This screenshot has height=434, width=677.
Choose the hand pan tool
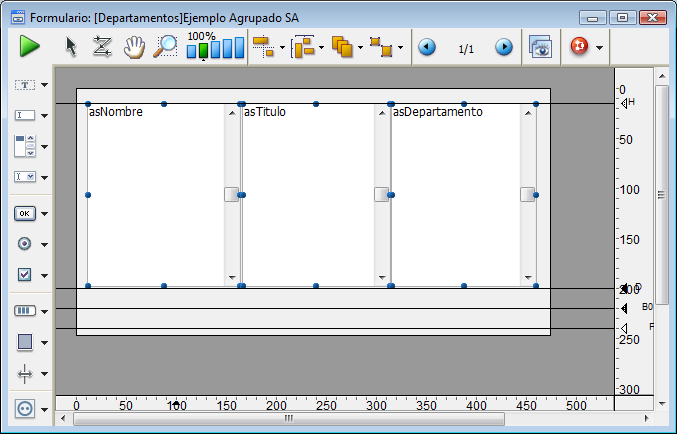[x=134, y=47]
